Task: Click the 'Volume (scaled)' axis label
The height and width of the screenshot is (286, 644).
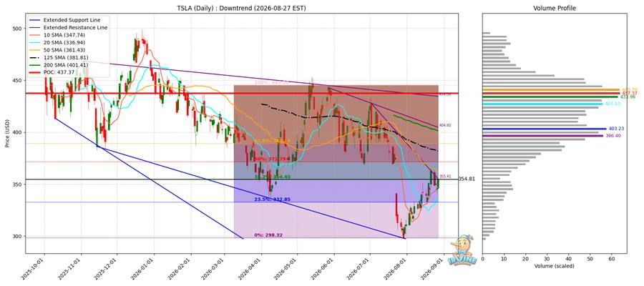Action: pos(554,266)
